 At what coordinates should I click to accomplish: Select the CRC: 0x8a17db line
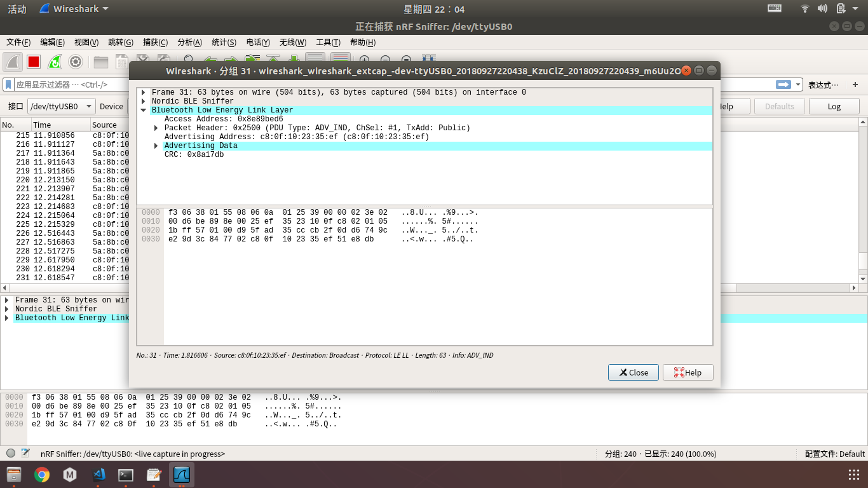click(194, 154)
